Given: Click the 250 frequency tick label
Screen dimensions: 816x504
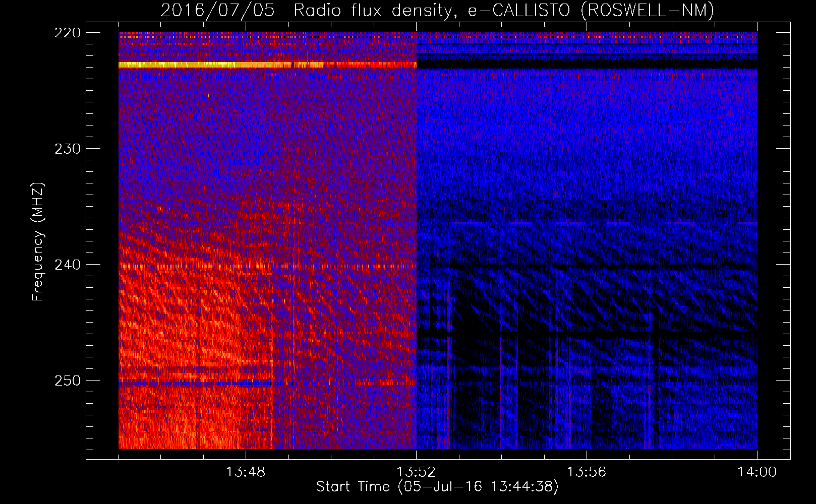Looking at the screenshot, I should pyautogui.click(x=67, y=381).
